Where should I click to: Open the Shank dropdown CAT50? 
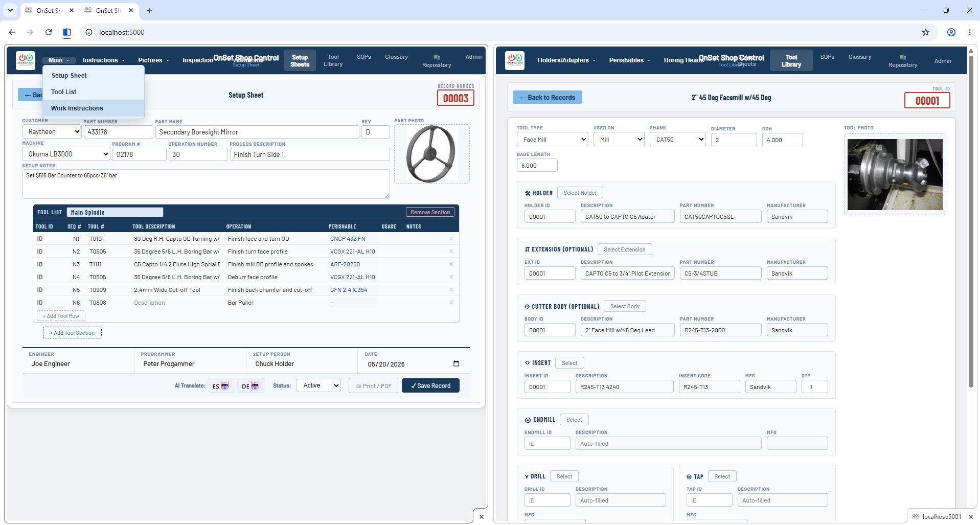tap(677, 140)
